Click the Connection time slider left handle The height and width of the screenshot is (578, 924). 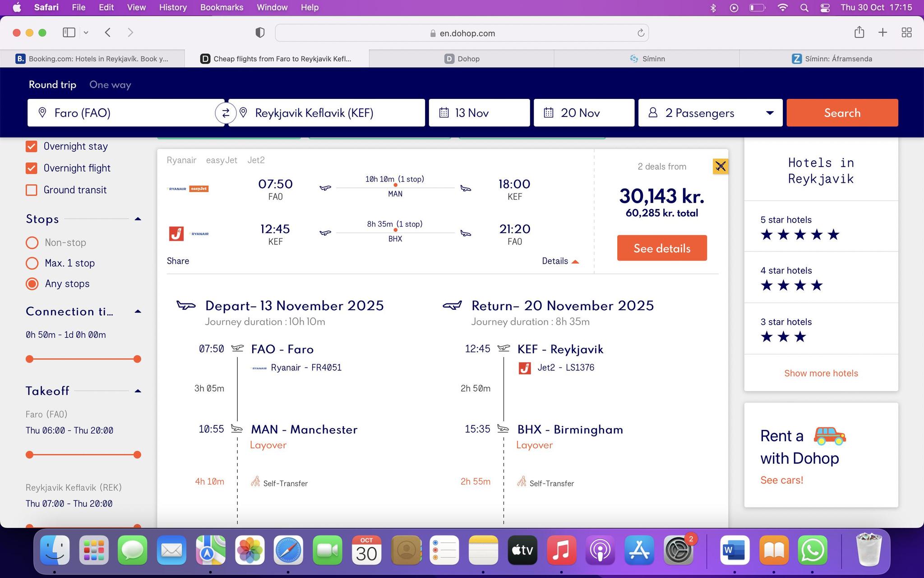(x=30, y=359)
